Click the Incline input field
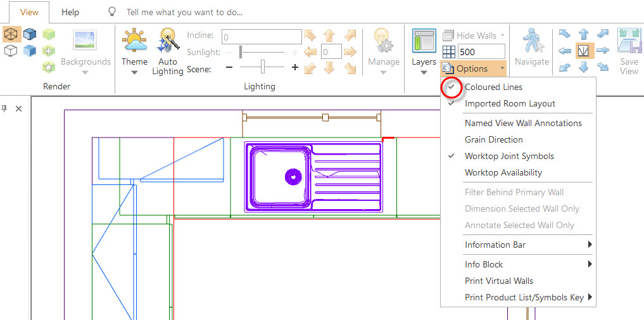The height and width of the screenshot is (320, 644). coord(262,37)
